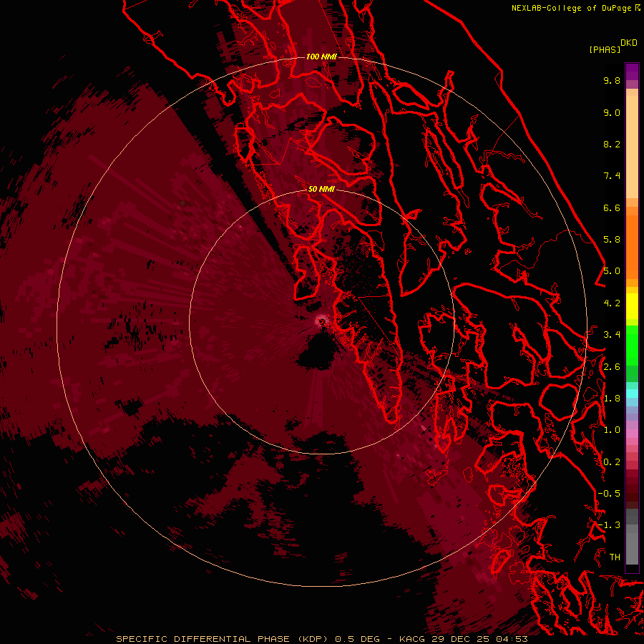Click the radar site marker at the map center
The width and height of the screenshot is (644, 644).
322,321
